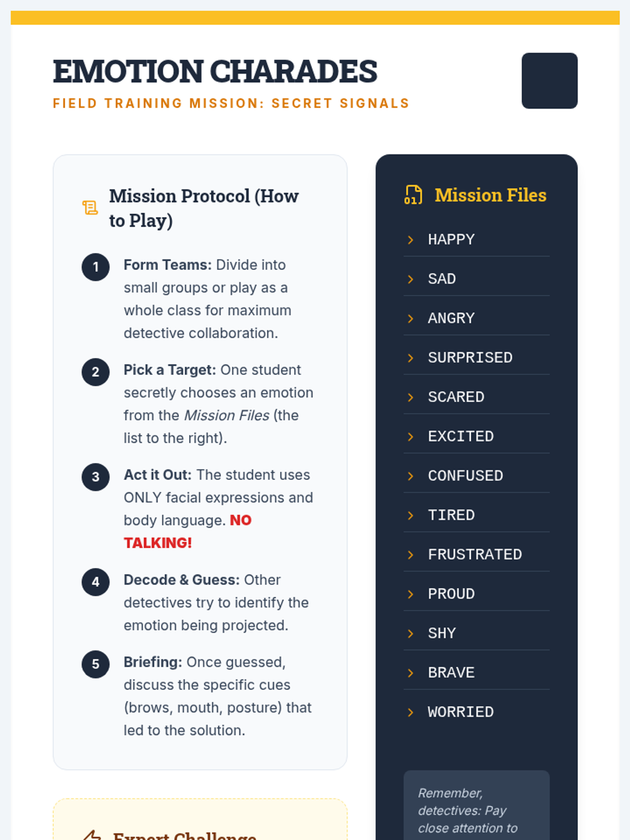Viewport: 630px width, 840px height.
Task: Click the scroll icon beside Mission Protocol
Action: (90, 208)
